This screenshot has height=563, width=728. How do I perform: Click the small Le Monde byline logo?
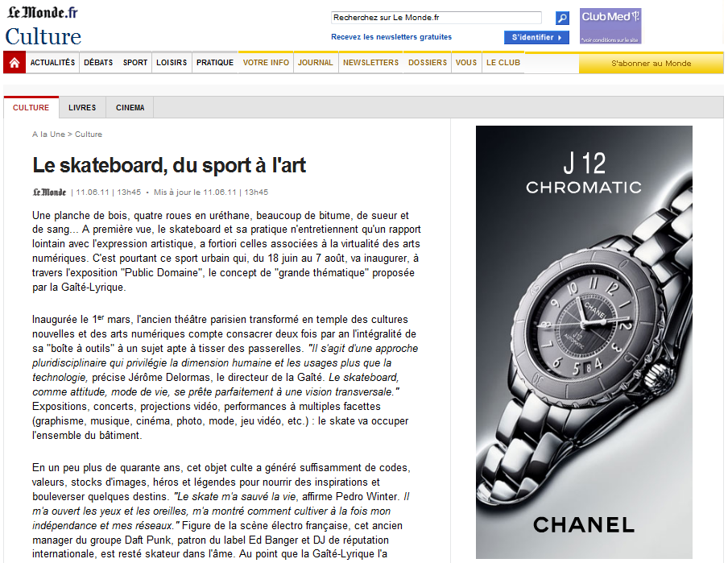tap(49, 192)
